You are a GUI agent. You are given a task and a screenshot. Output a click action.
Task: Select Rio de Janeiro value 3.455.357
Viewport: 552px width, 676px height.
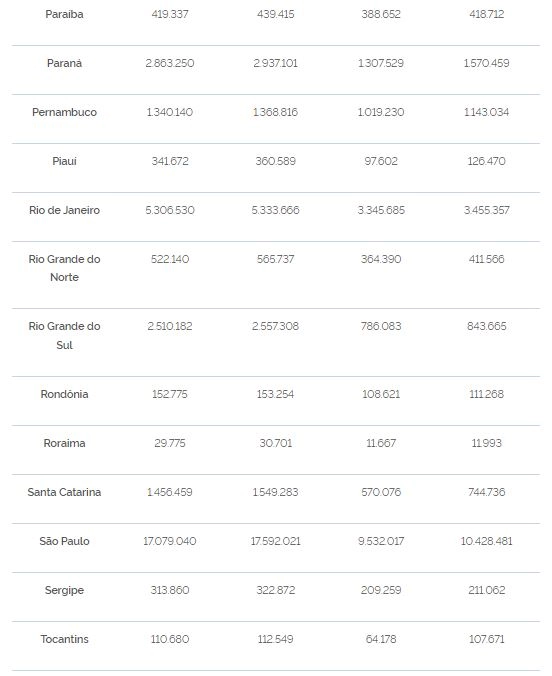(x=486, y=210)
